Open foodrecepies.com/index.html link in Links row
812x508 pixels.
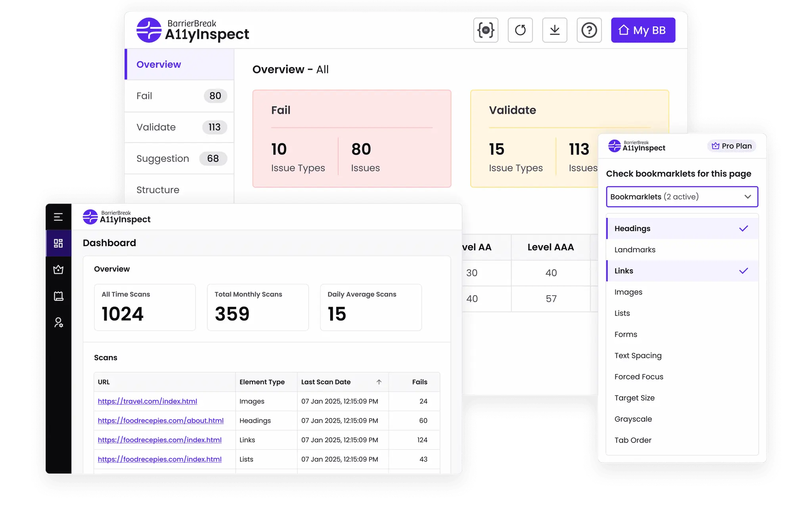pyautogui.click(x=160, y=440)
